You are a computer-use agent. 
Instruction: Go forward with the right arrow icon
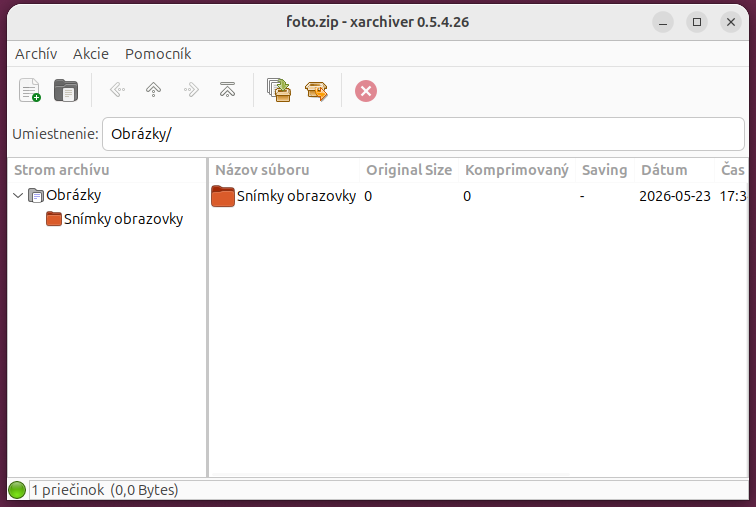(x=191, y=90)
